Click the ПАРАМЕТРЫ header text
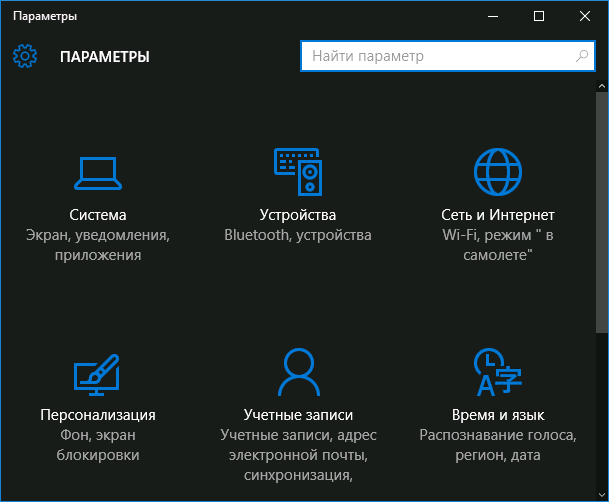 coord(105,57)
